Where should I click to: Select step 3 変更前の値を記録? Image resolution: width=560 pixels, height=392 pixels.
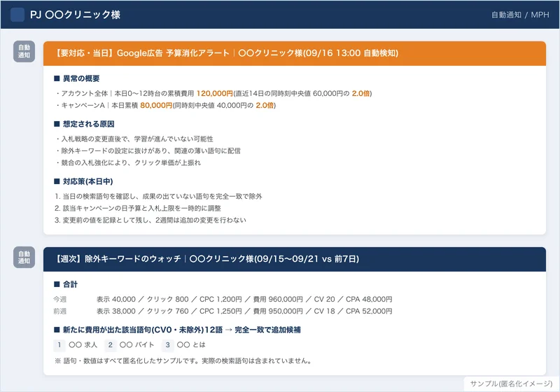150,220
